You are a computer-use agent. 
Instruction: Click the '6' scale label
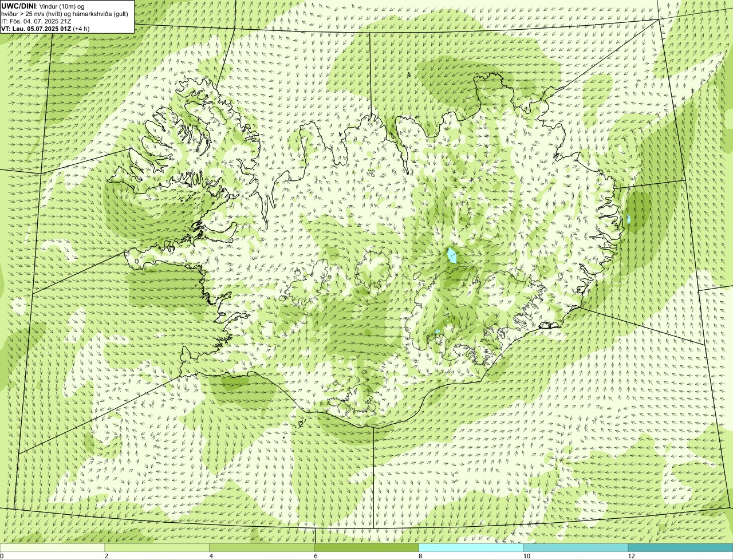click(x=316, y=556)
